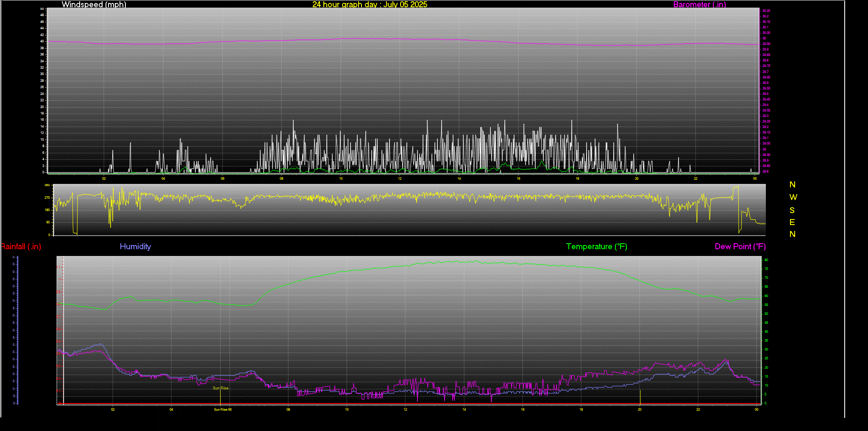
Task: Click the "W" wind direction compass letter
Action: 793,197
